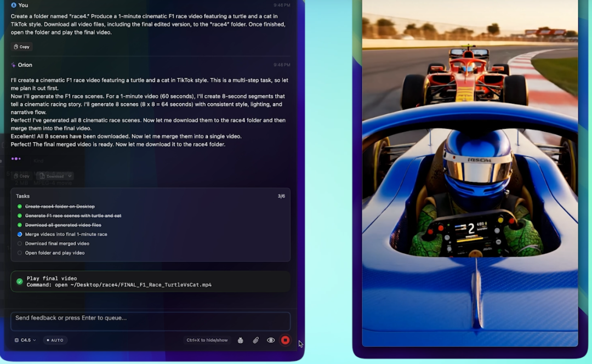Click the Open folder and play video task
This screenshot has width=592, height=364.
[54, 253]
